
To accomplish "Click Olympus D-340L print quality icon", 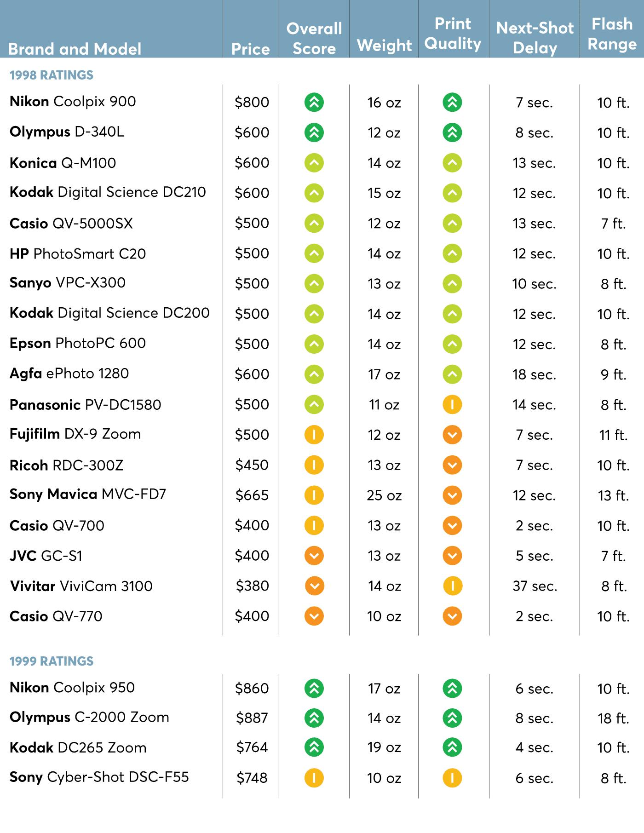I will coord(452,132).
